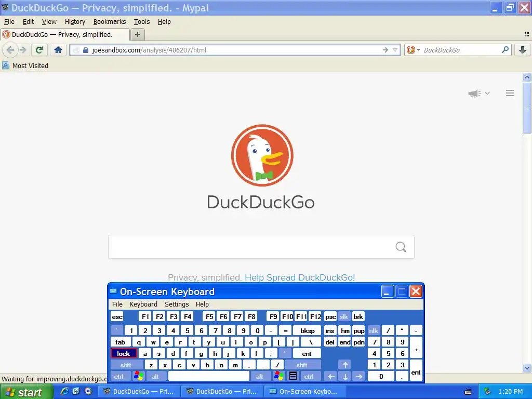Click the Help Spread DuckDuckGo link

point(300,277)
